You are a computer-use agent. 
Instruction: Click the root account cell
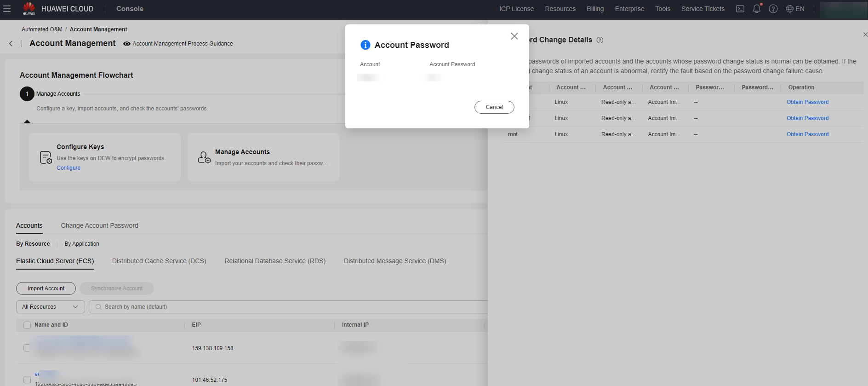point(513,134)
